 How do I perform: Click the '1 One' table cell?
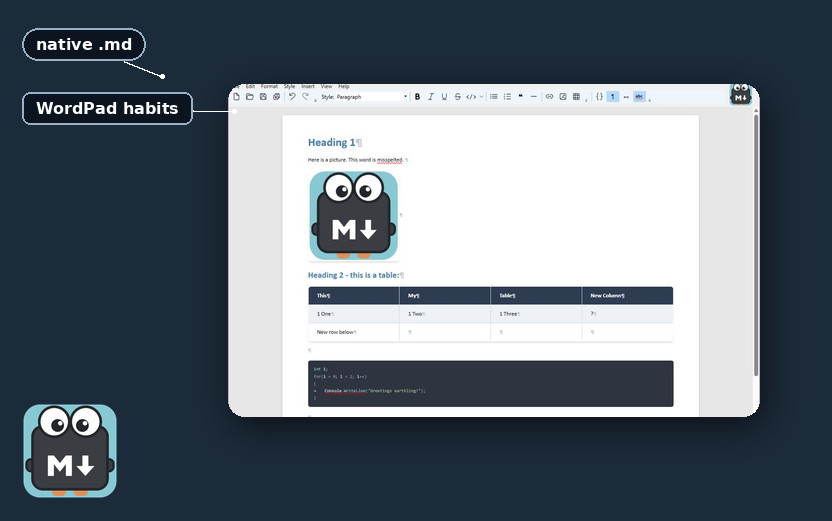tap(354, 314)
